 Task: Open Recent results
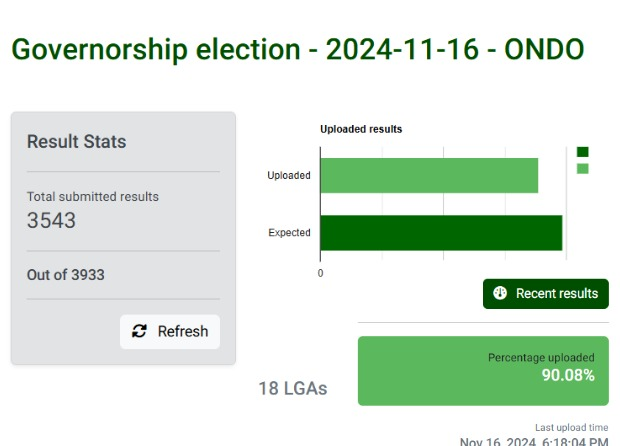(x=546, y=294)
